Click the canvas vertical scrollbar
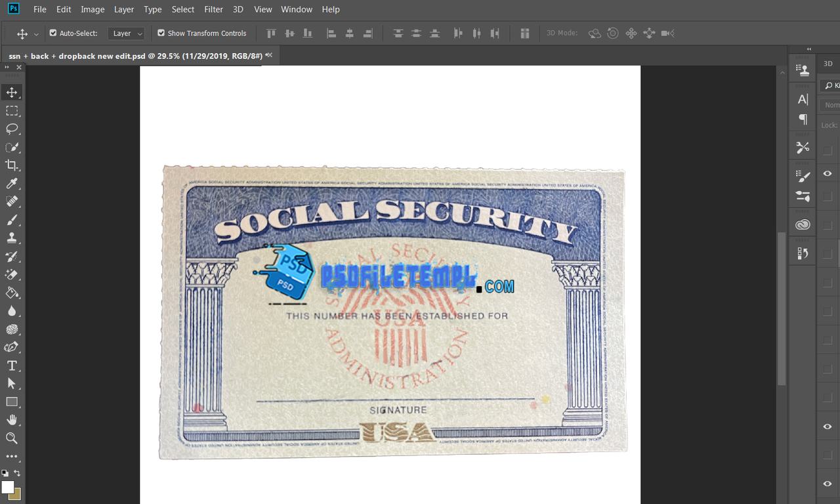Viewport: 840px width, 504px height. pyautogui.click(x=781, y=308)
